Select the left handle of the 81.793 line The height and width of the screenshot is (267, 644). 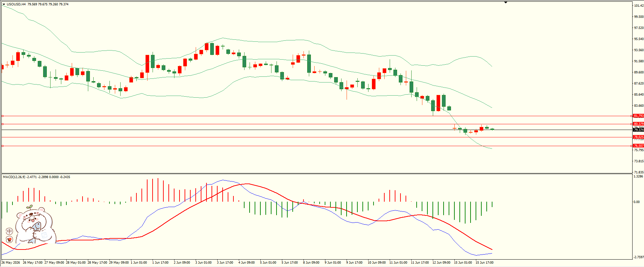tap(2, 116)
